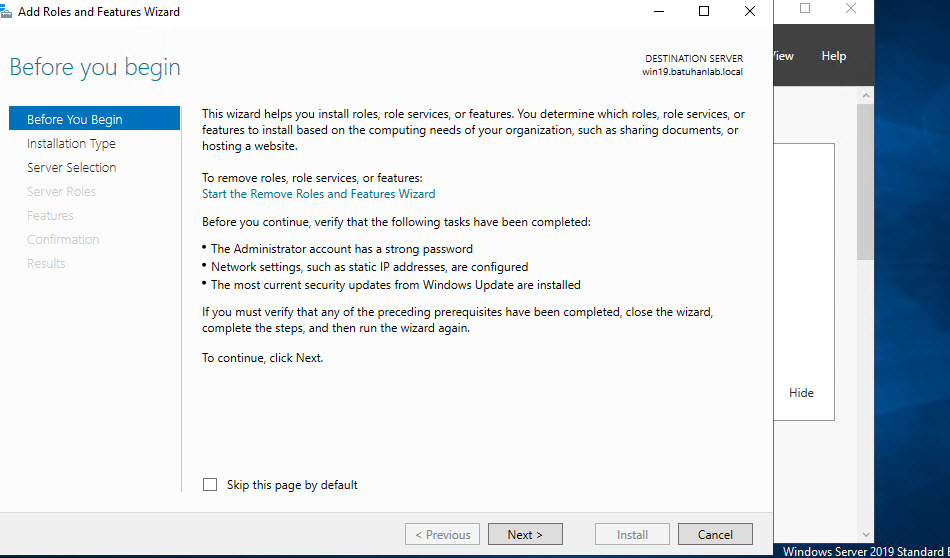This screenshot has height=558, width=950.
Task: Tick the Skip this page by default checkbox
Action: click(x=210, y=485)
